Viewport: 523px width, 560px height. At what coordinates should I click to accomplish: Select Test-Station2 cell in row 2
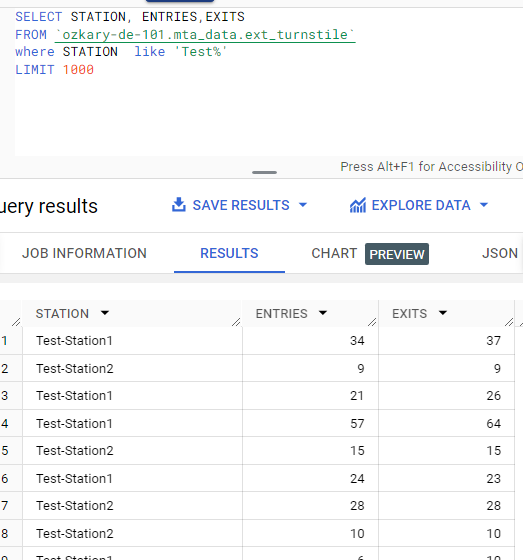point(132,368)
